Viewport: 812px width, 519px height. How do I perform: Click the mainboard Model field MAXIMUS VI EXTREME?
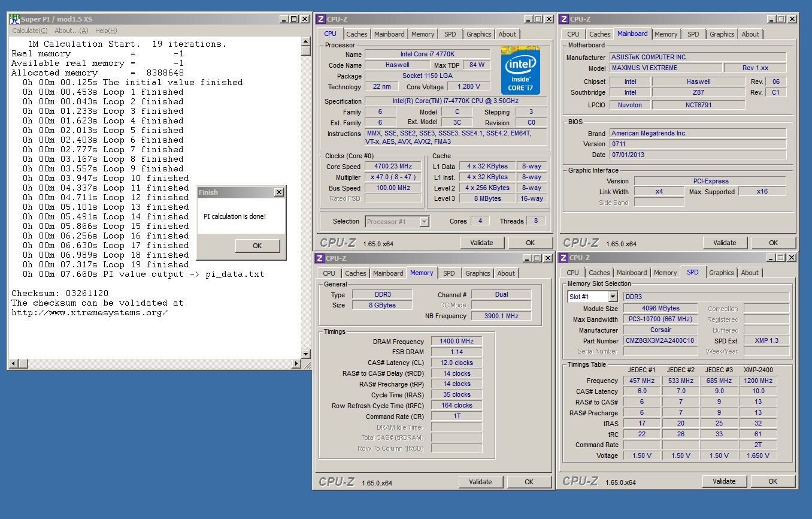665,68
